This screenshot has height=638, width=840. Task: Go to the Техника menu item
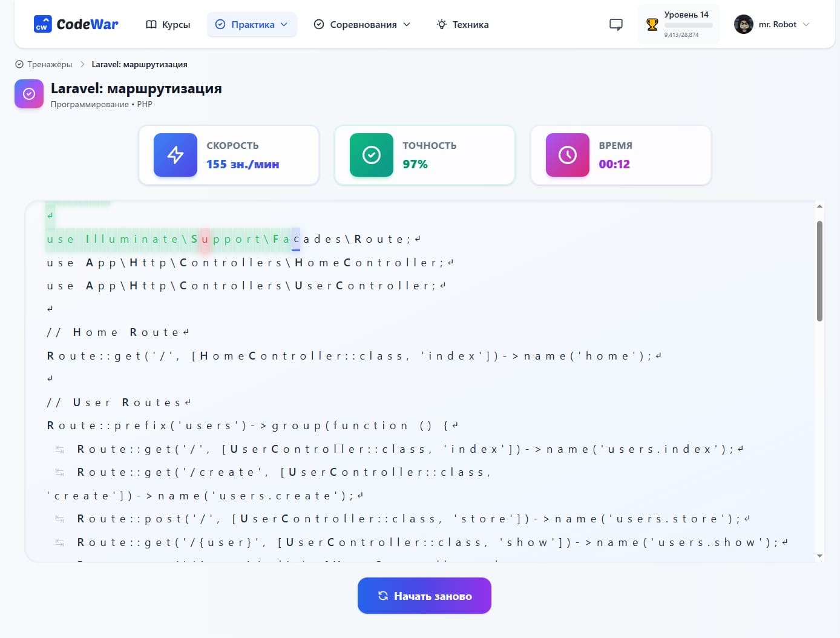(470, 24)
